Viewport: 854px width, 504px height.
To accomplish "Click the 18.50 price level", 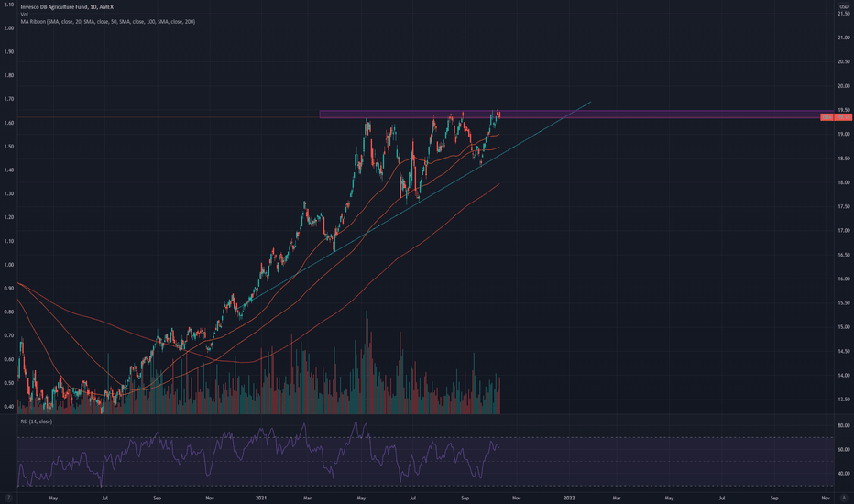I will pyautogui.click(x=844, y=159).
